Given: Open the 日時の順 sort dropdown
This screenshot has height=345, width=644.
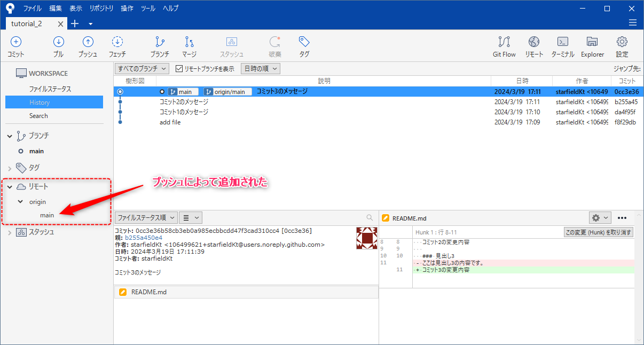Looking at the screenshot, I should [260, 69].
